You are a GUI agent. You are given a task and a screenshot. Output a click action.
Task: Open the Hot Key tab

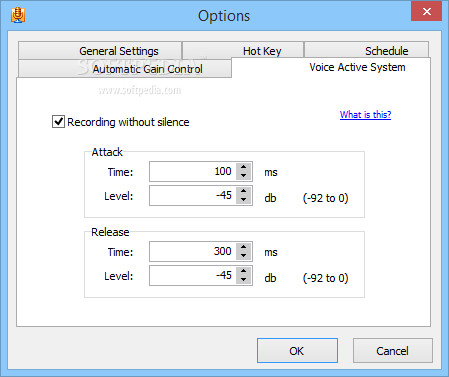243,51
